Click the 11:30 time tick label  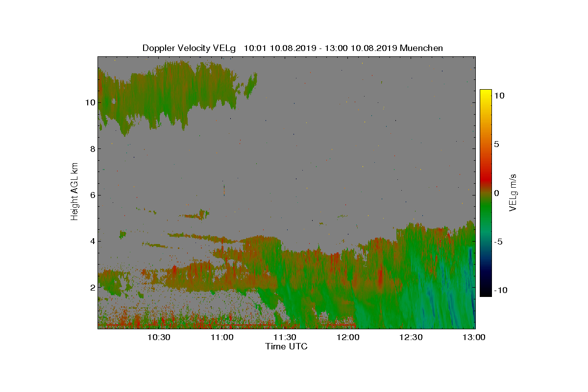pyautogui.click(x=285, y=337)
